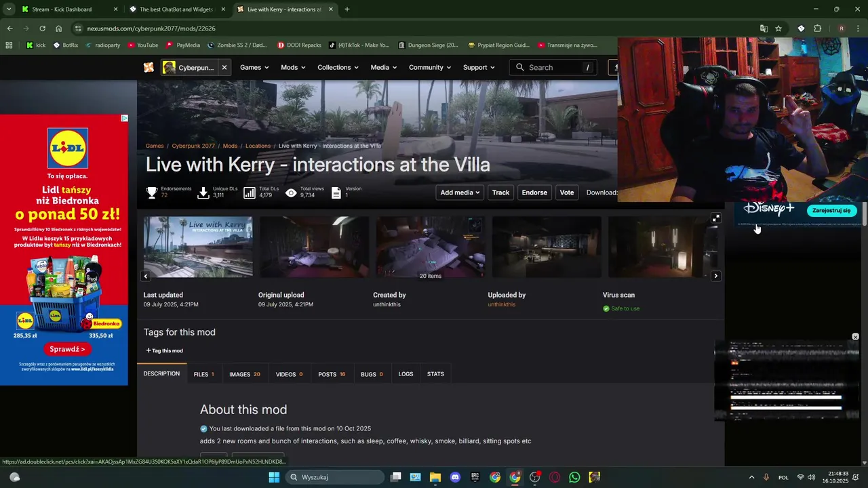Switch to the FILES tab
Viewport: 868px width, 488px height.
coord(203,374)
